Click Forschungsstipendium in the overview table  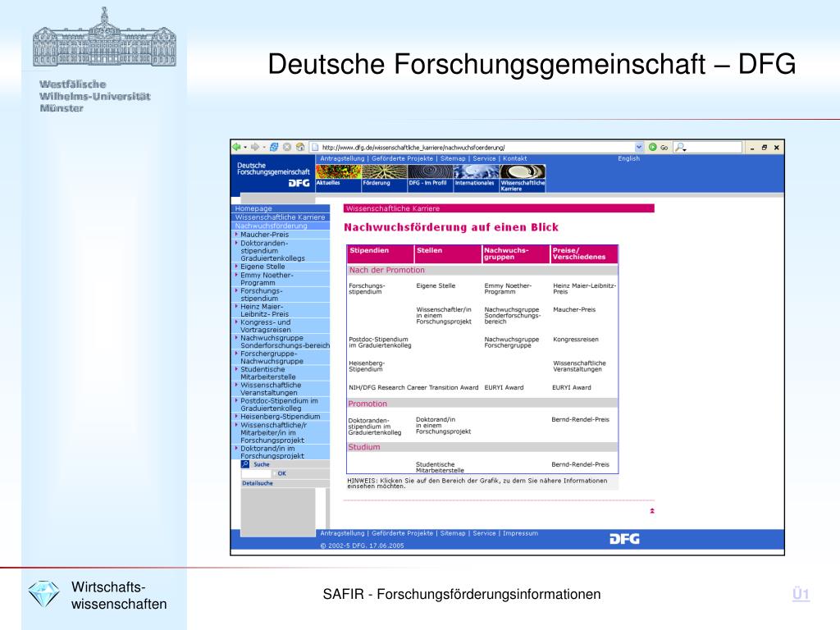(x=367, y=289)
